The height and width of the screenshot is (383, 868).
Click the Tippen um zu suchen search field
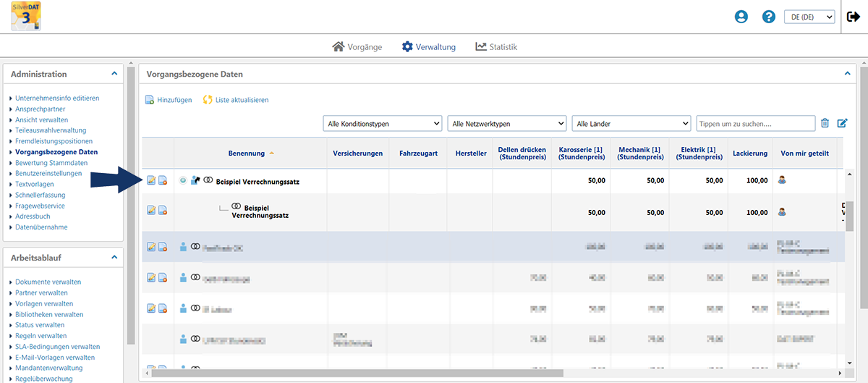[x=756, y=124]
